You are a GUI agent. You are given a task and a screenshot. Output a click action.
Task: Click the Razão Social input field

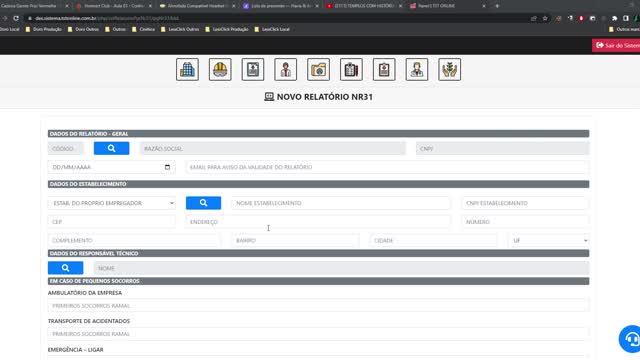pos(273,149)
